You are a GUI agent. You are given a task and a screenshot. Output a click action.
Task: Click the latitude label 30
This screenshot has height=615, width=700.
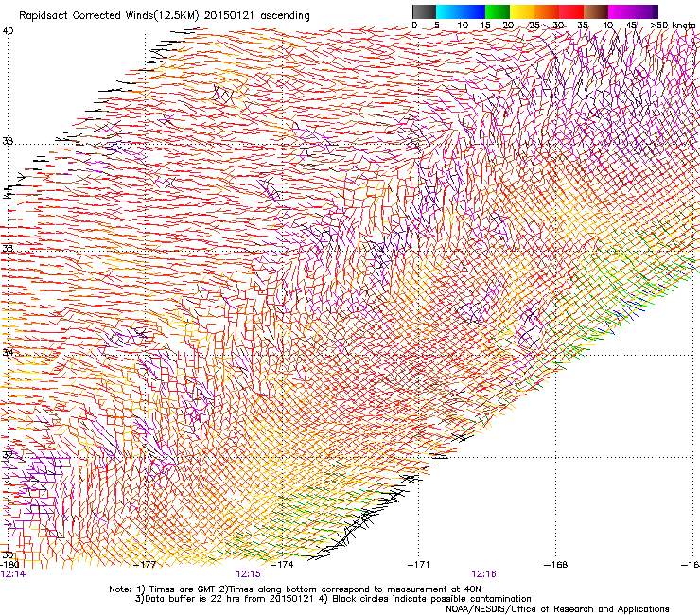8,555
